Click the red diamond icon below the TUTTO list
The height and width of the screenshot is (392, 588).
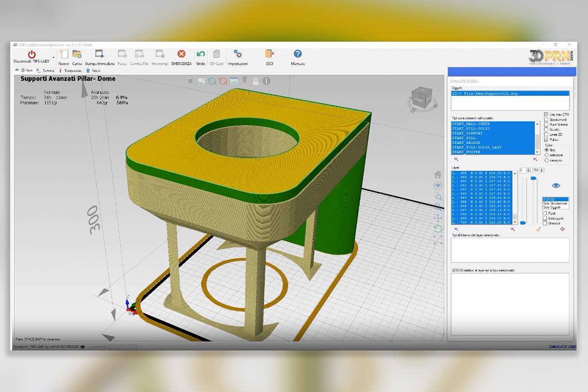point(563,229)
